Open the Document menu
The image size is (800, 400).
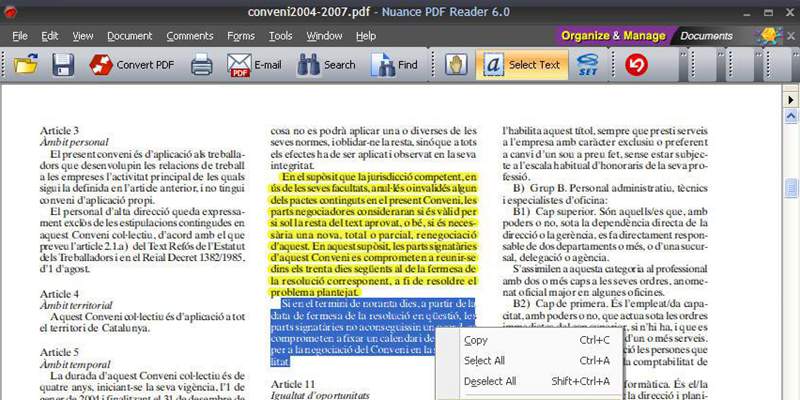130,36
